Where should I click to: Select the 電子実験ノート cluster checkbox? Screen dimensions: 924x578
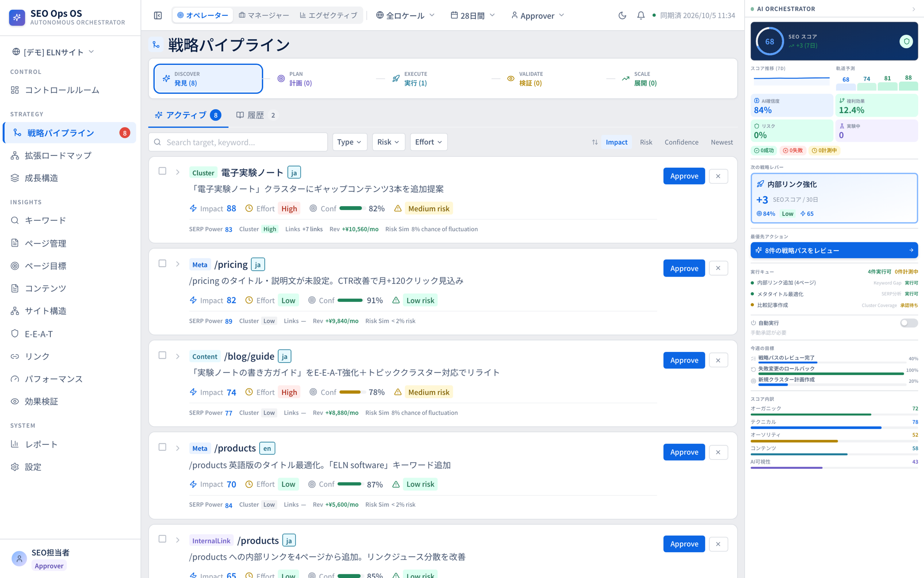click(x=162, y=171)
